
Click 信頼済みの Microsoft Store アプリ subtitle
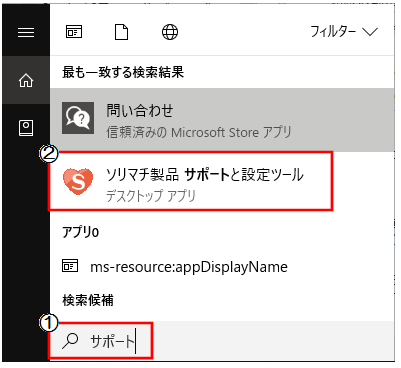pos(199,132)
